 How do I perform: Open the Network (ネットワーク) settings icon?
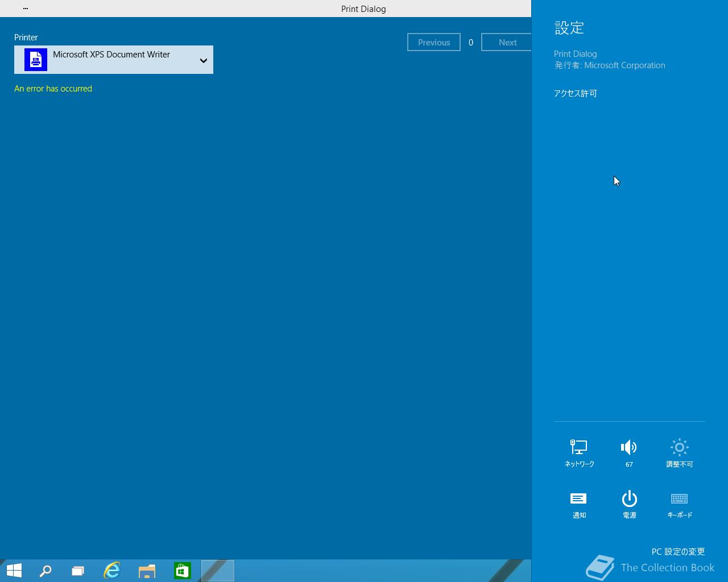579,453
